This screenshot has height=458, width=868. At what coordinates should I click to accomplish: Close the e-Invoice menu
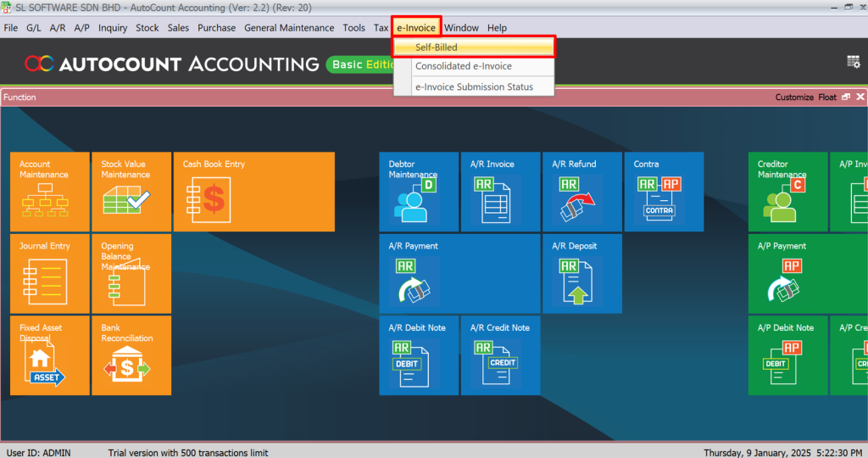tap(416, 28)
